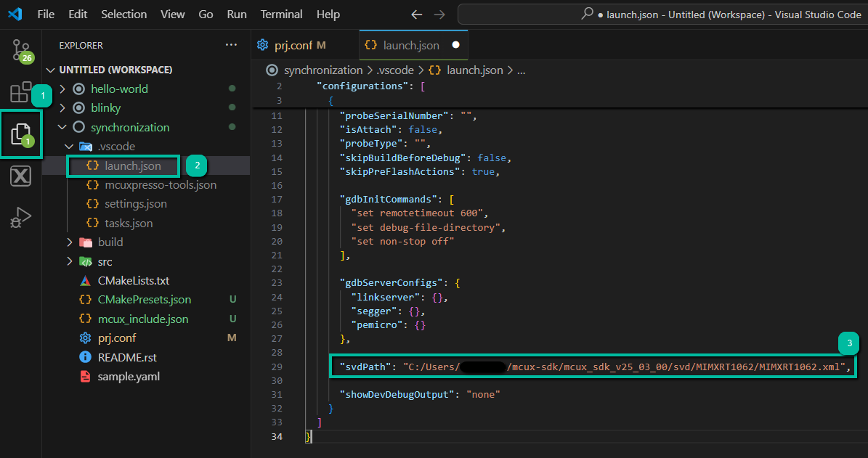Click the synchronization breadcrumb segment

323,70
